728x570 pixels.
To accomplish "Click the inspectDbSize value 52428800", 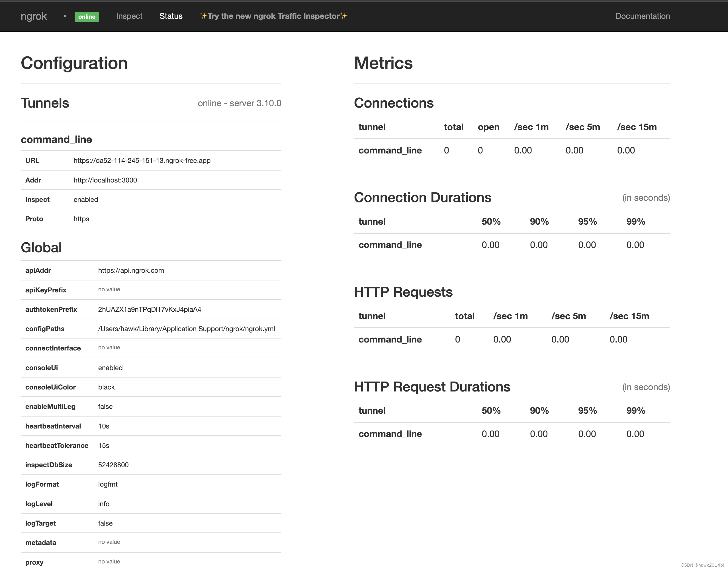I will point(113,465).
